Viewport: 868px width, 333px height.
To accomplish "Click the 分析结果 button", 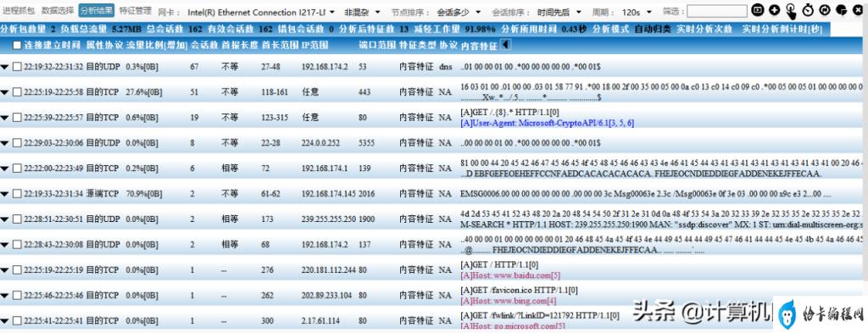I will point(97,10).
